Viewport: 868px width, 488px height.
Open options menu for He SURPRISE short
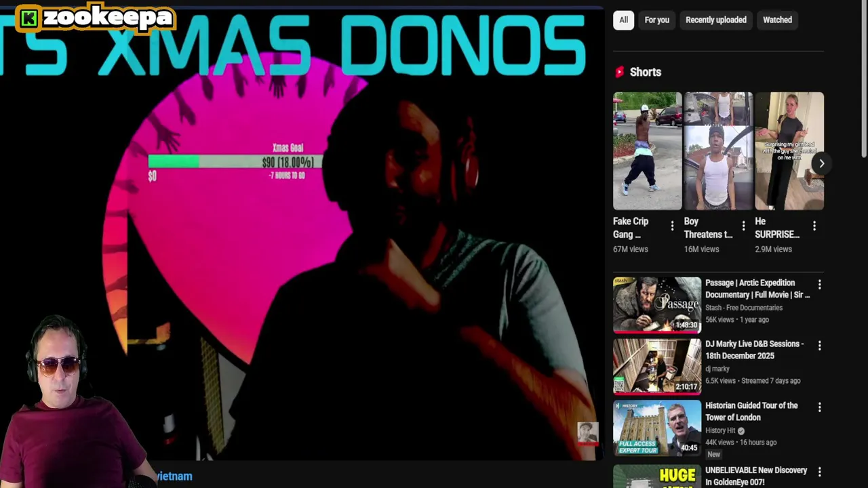coord(814,226)
